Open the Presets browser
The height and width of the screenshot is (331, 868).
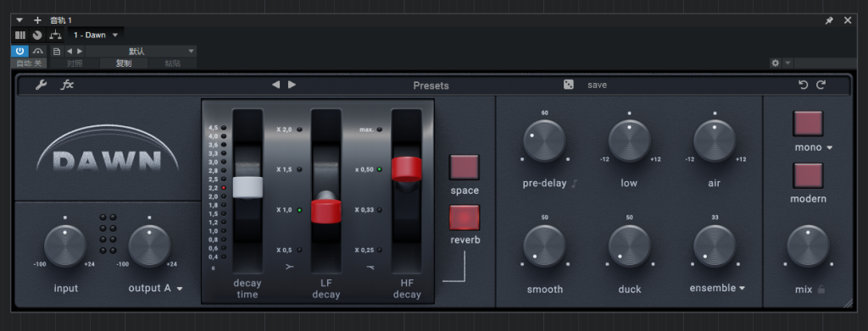pyautogui.click(x=431, y=86)
